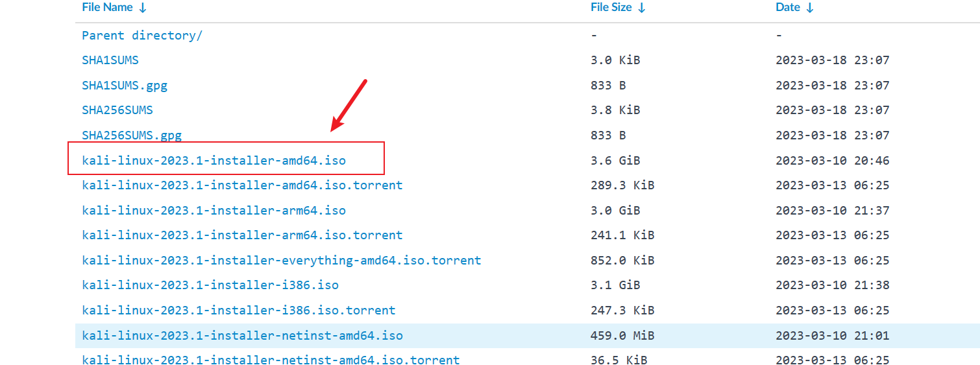Open SHA1SUMS.gpg signature file

[x=125, y=86]
